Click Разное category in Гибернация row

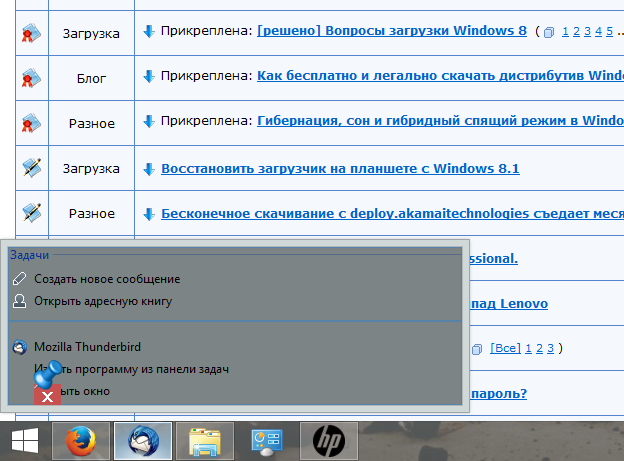[x=92, y=123]
